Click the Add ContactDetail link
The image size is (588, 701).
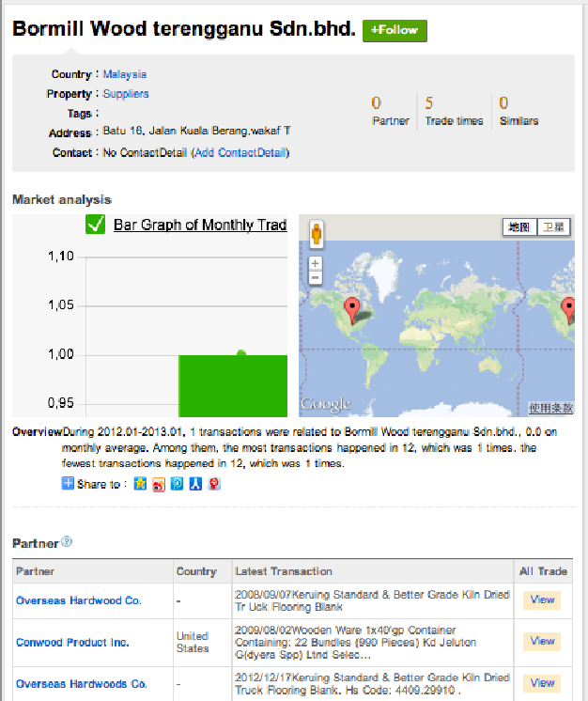coord(241,153)
